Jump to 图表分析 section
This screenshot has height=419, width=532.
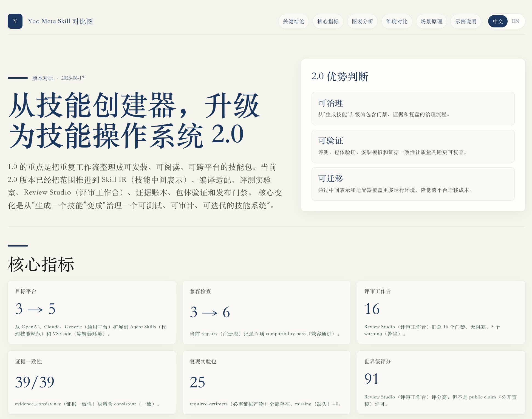pyautogui.click(x=363, y=21)
